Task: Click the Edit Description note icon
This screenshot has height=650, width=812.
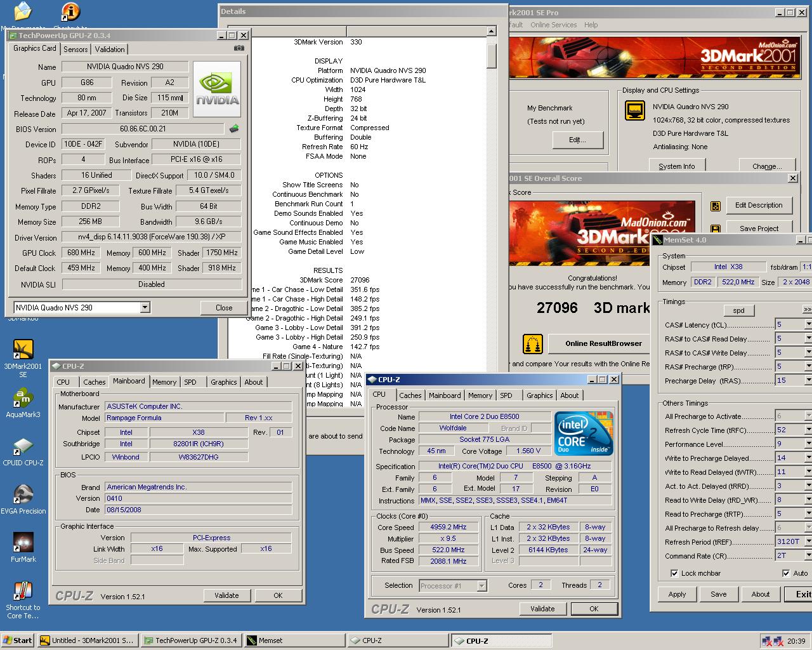Action: pos(716,206)
